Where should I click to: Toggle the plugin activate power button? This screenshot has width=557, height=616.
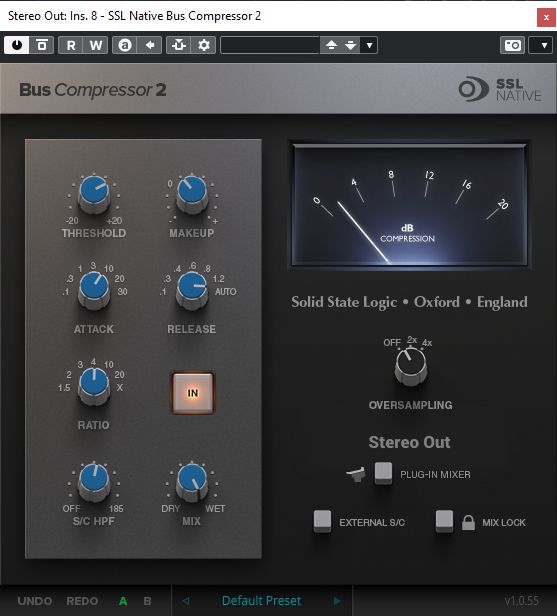(x=16, y=45)
